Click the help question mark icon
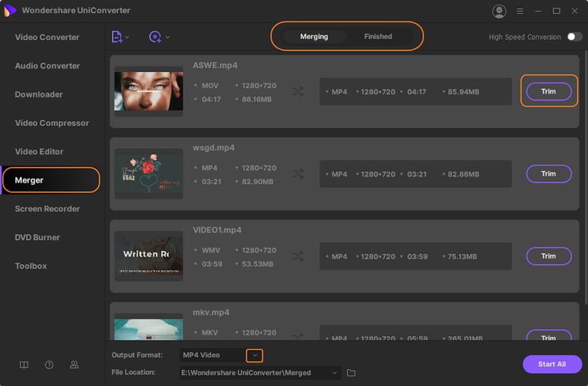The width and height of the screenshot is (588, 386). click(49, 365)
